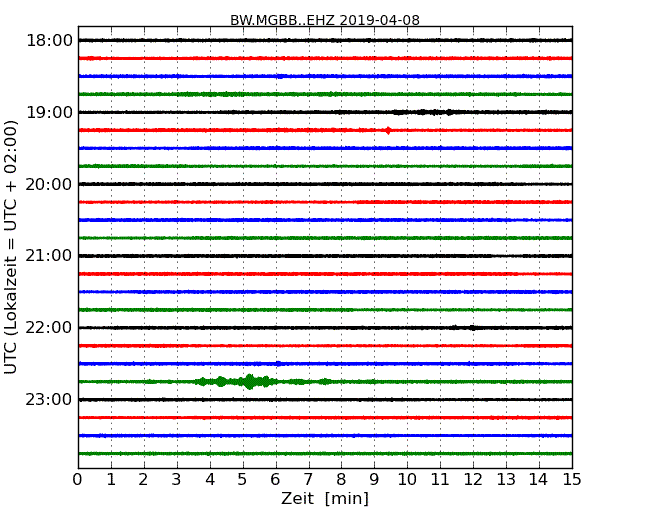650x520 pixels.
Task: Click x-axis tick label 9
Action: [x=374, y=479]
